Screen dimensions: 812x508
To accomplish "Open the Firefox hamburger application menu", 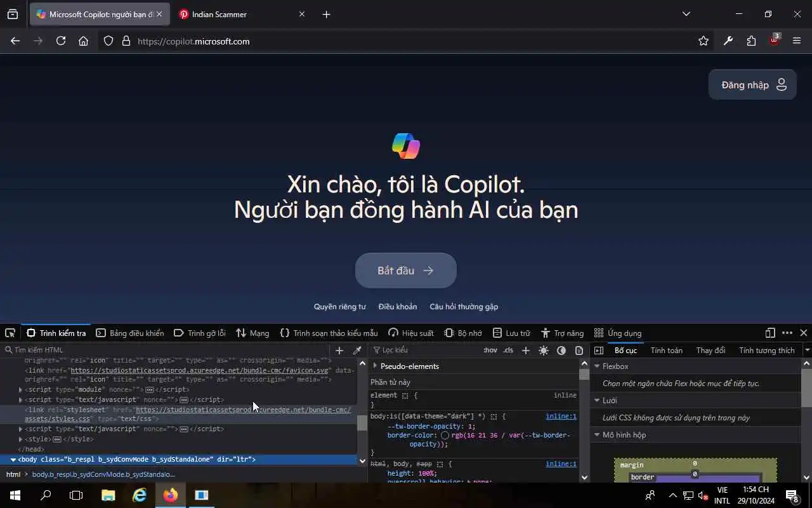I will coord(797,41).
